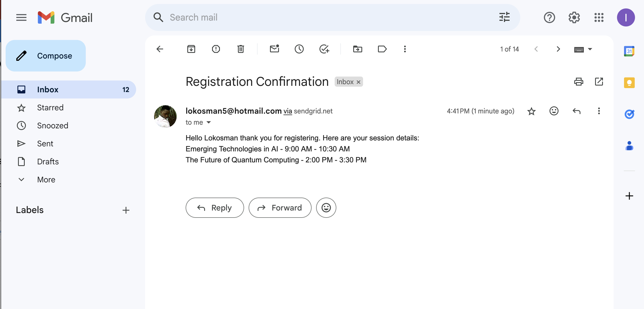The width and height of the screenshot is (644, 309).
Task: Delete this email with trash icon
Action: coord(240,49)
